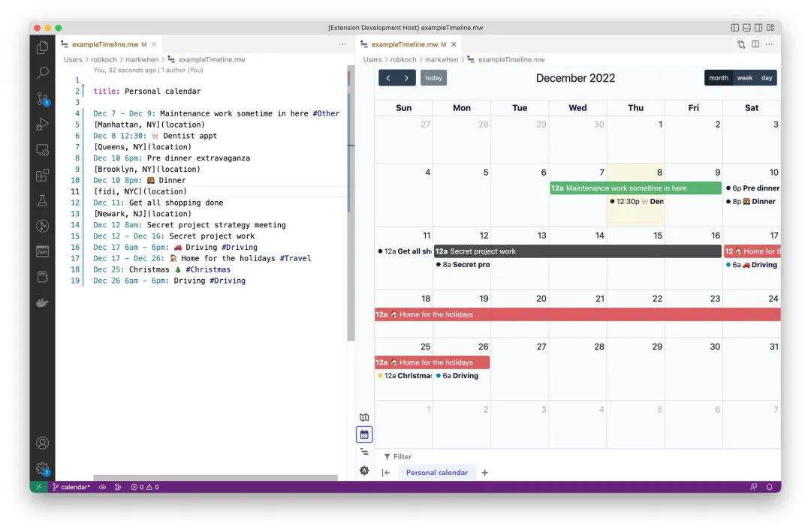Split the preview editor right

(755, 44)
